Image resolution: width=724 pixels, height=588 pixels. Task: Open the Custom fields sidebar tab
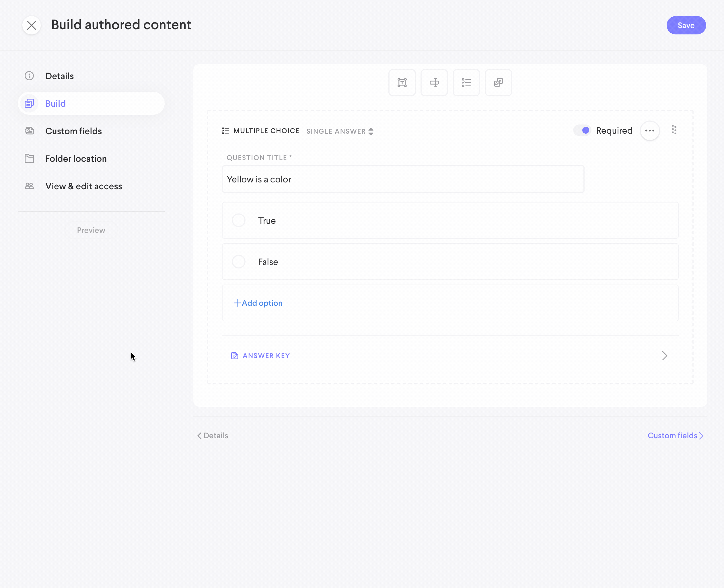coord(73,131)
